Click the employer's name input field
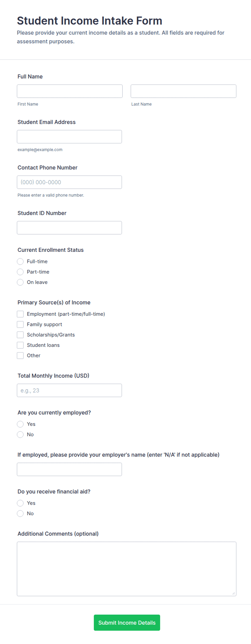Screen dimensions: 251x644 point(69,469)
